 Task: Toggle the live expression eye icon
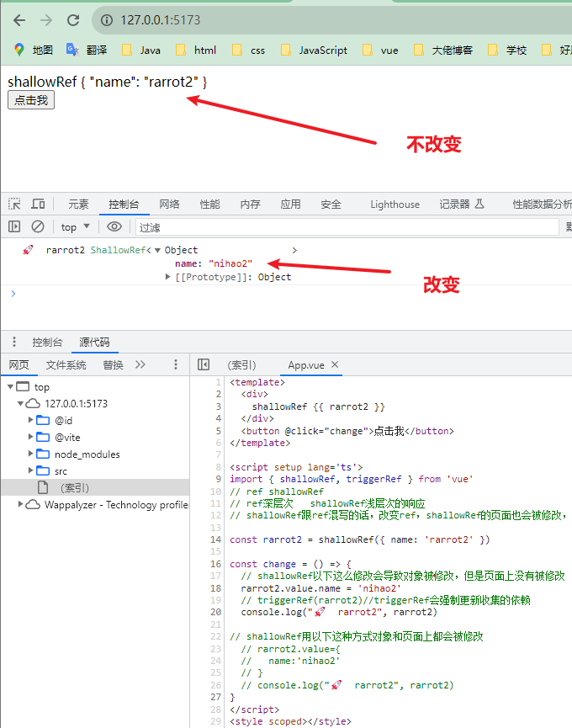(114, 226)
